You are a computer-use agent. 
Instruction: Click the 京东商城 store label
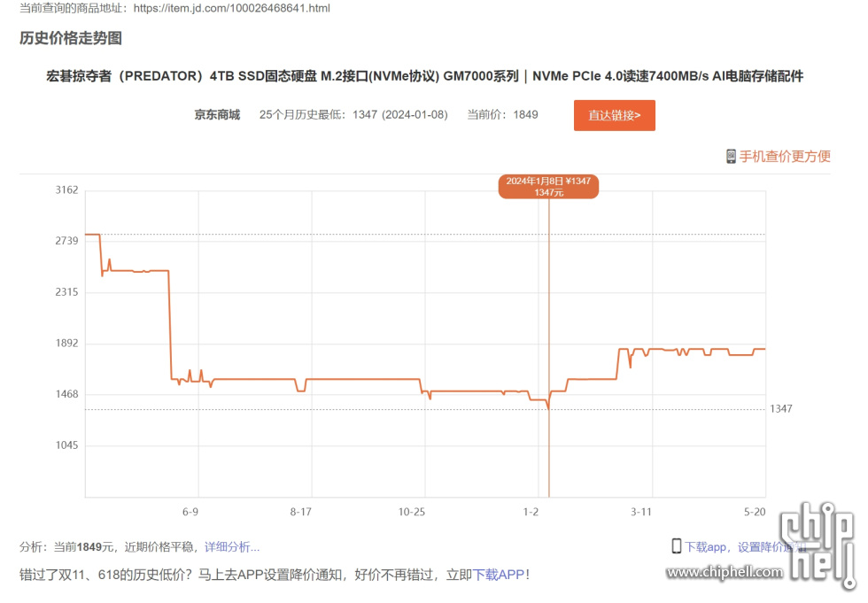tap(217, 114)
